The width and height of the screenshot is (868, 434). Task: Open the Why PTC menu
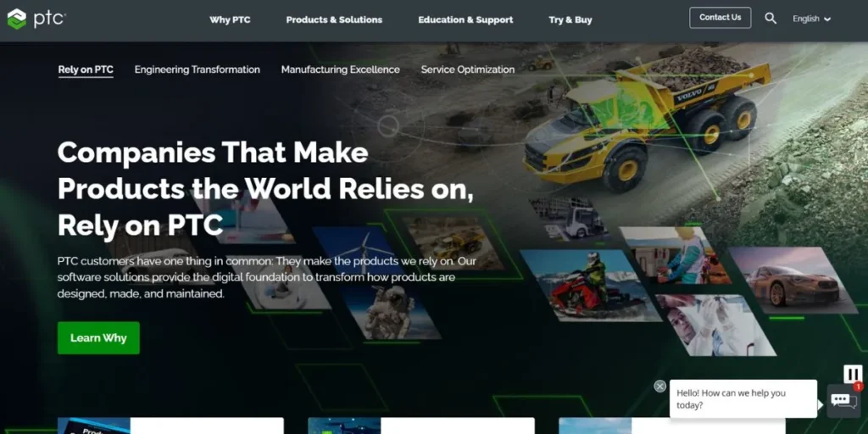[230, 20]
